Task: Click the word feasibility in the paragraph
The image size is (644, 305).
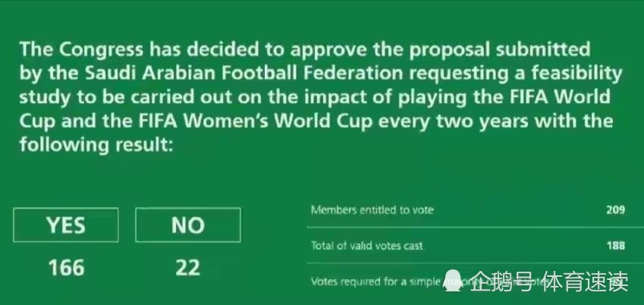Action: [576, 74]
